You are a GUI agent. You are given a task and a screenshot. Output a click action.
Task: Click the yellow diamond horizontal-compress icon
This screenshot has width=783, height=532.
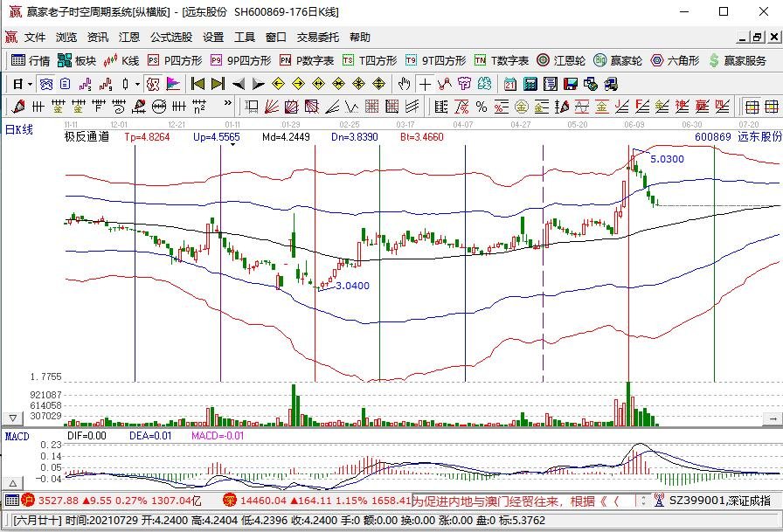(x=338, y=85)
